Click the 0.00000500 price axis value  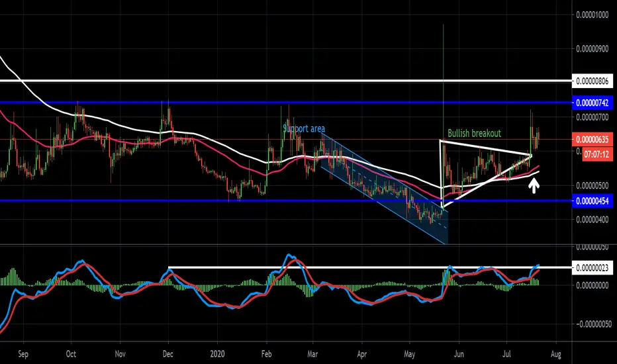point(593,185)
